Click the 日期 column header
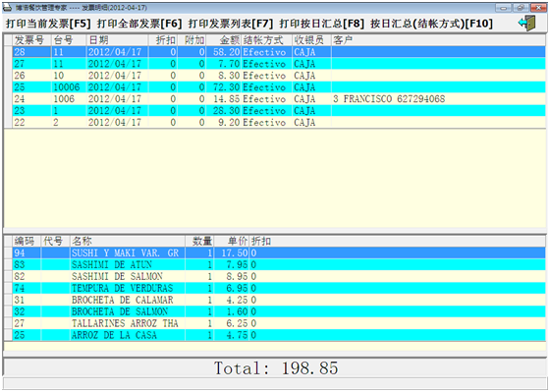The width and height of the screenshot is (550, 392). pos(118,40)
